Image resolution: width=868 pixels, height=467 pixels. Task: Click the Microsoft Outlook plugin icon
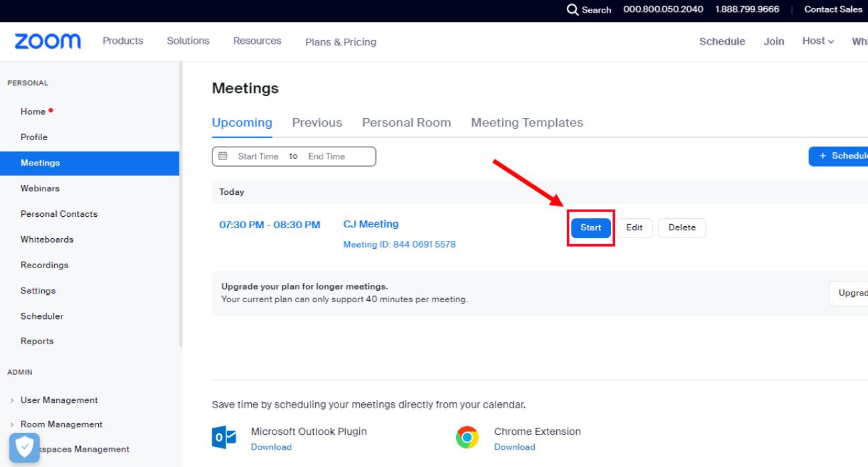coord(224,438)
